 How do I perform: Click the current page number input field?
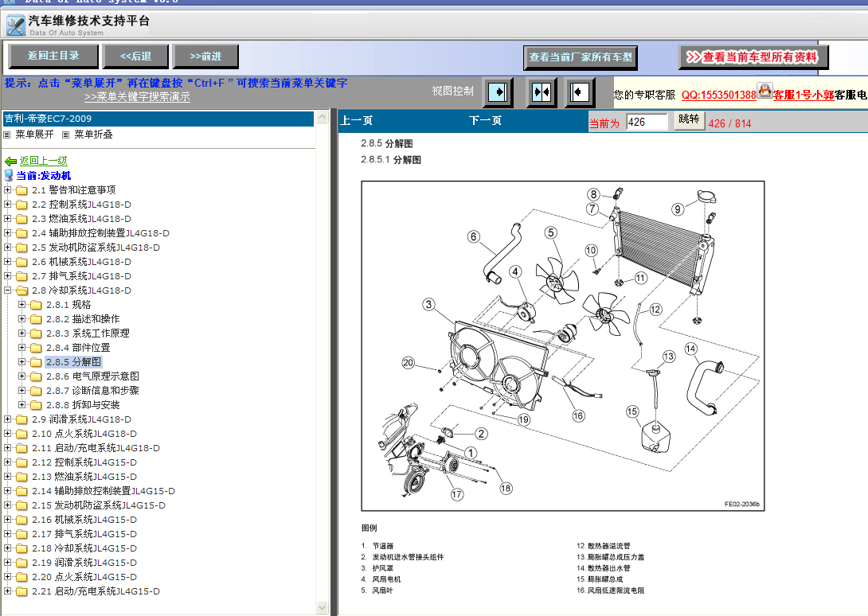click(x=647, y=123)
